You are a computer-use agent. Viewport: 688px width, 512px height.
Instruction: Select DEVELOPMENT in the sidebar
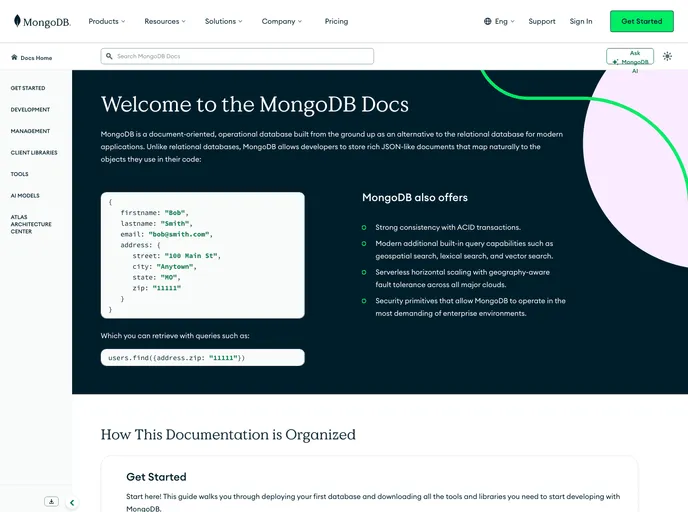[x=30, y=110]
